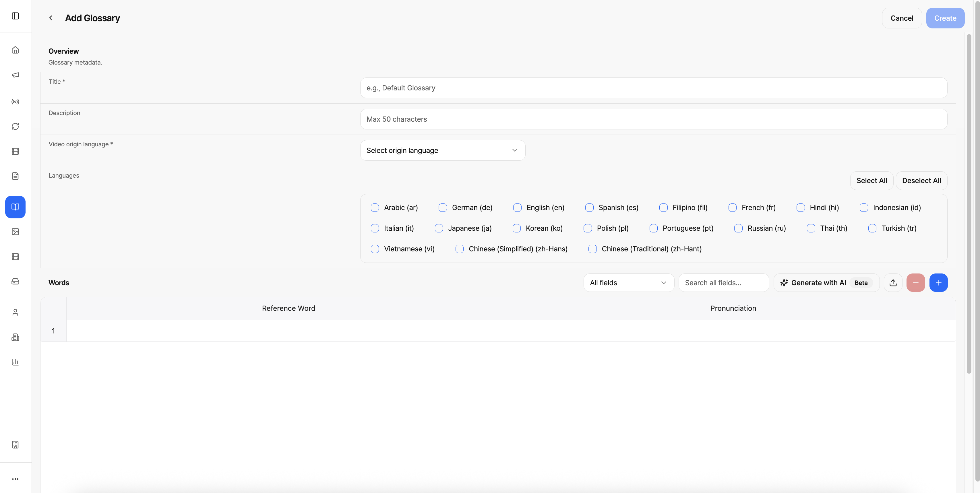This screenshot has width=980, height=493.
Task: Click Generate with AI Beta button
Action: point(826,283)
